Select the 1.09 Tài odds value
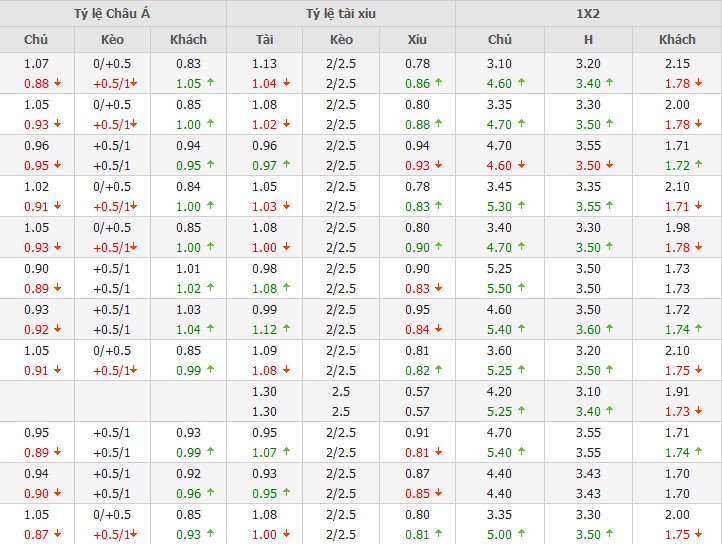Screen dimensions: 722x544 pyautogui.click(x=265, y=351)
